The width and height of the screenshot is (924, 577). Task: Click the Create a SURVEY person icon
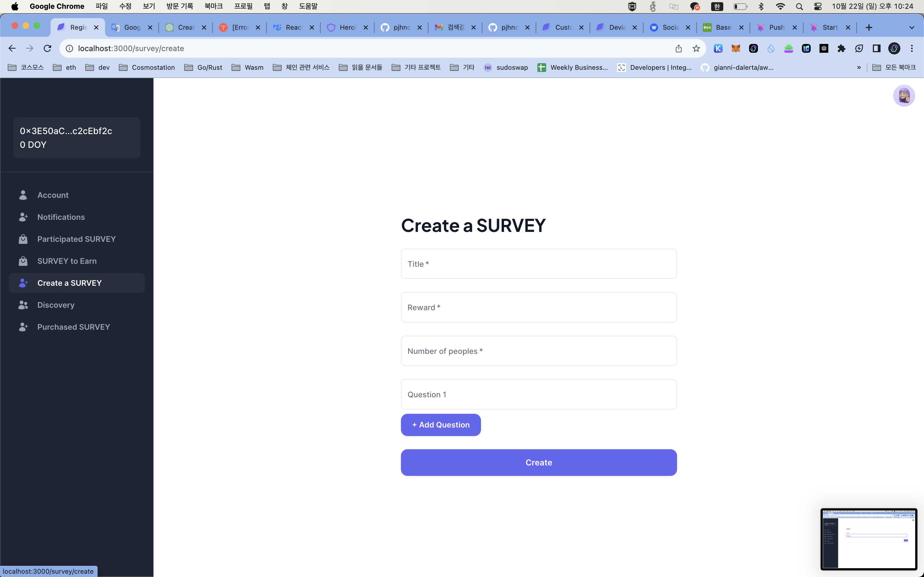23,282
